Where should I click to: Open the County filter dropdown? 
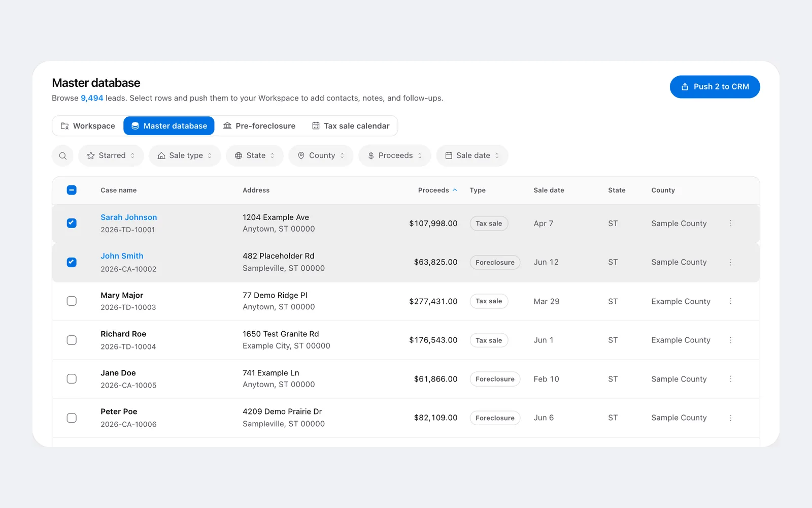tap(321, 156)
